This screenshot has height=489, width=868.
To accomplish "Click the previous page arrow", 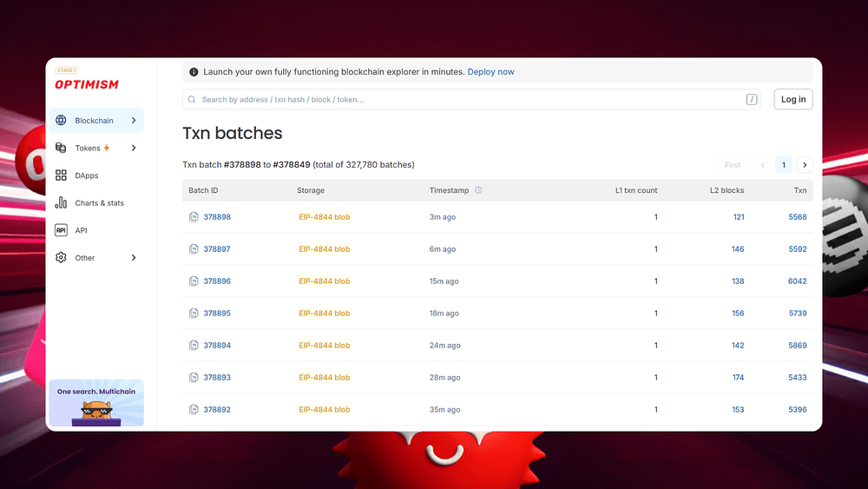I will point(762,165).
